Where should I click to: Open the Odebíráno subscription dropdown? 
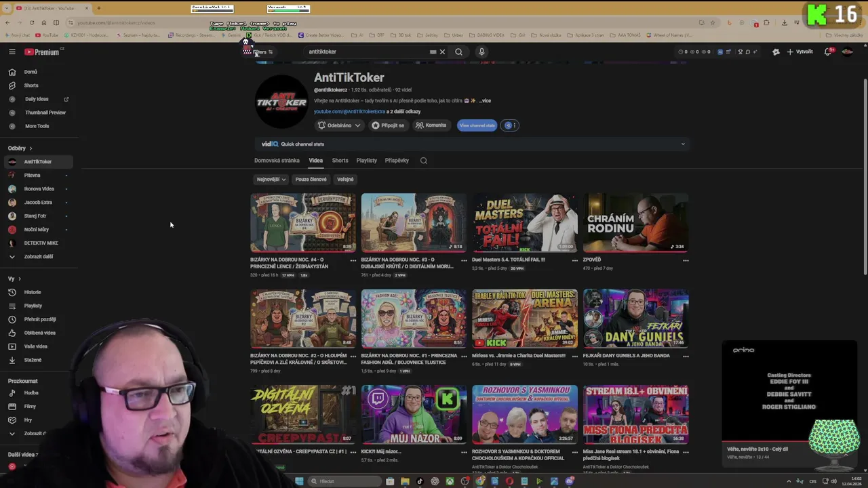(x=339, y=125)
